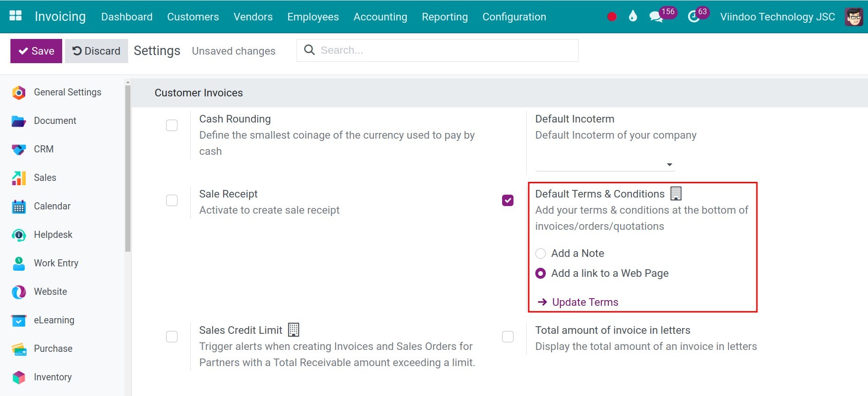Focus the settings Search field

437,50
